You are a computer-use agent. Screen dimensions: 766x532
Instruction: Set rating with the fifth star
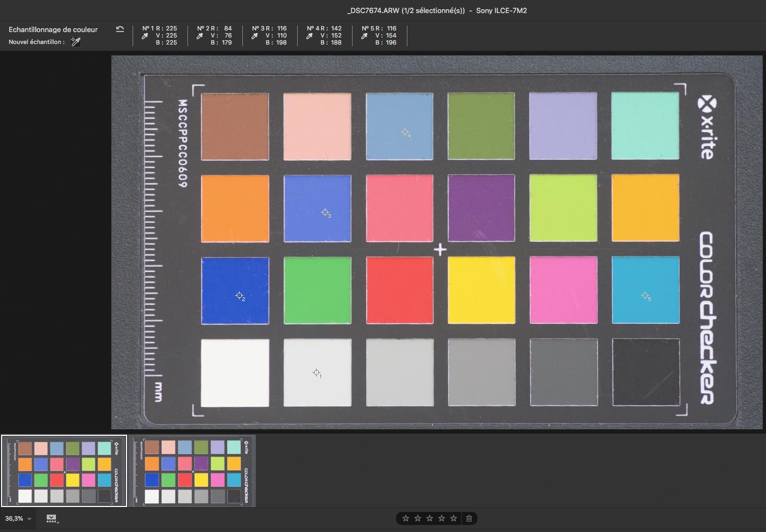click(453, 518)
